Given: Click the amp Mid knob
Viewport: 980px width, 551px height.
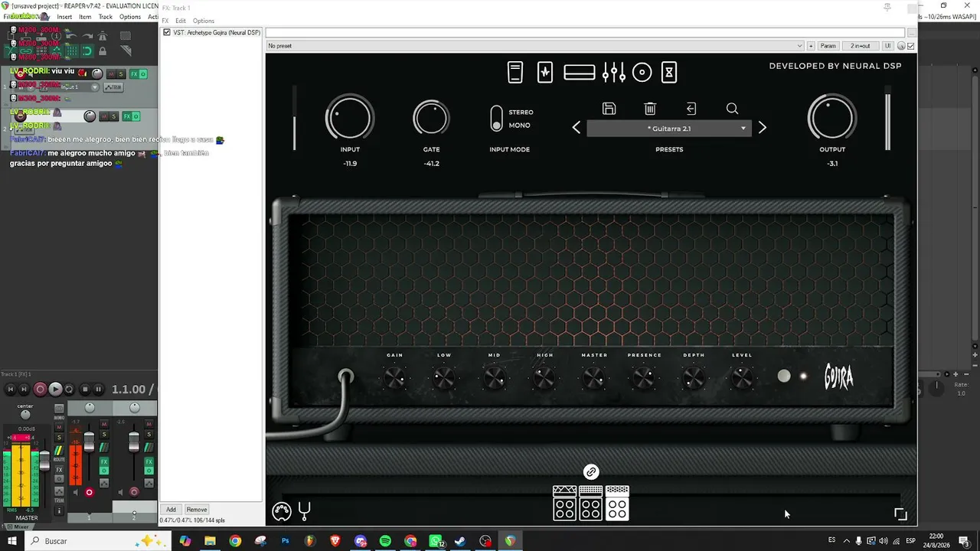Looking at the screenshot, I should tap(495, 377).
